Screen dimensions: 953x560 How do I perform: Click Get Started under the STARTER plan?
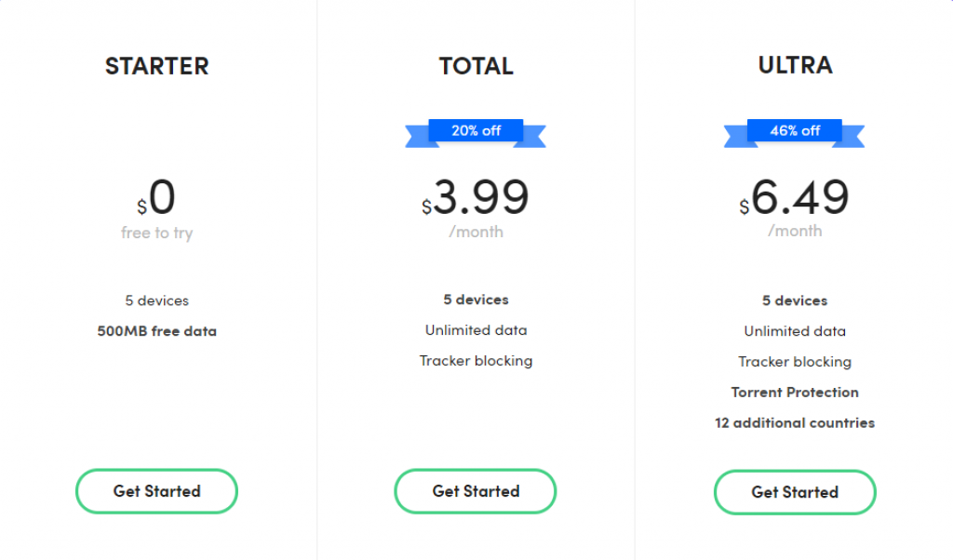pyautogui.click(x=156, y=491)
